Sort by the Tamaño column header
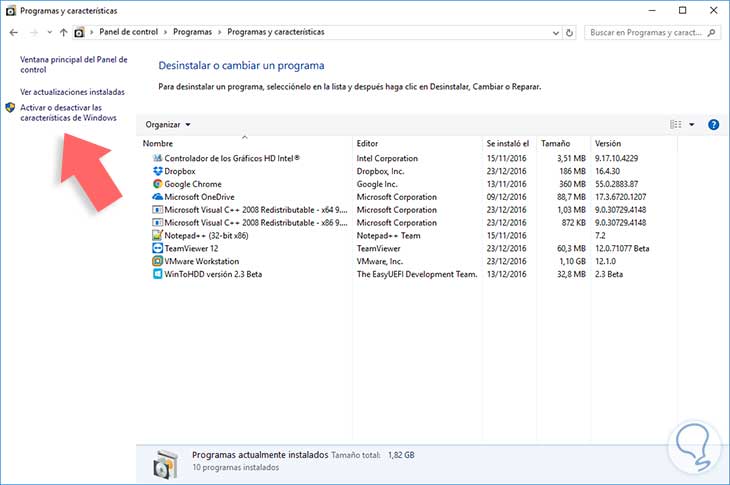 pos(555,144)
